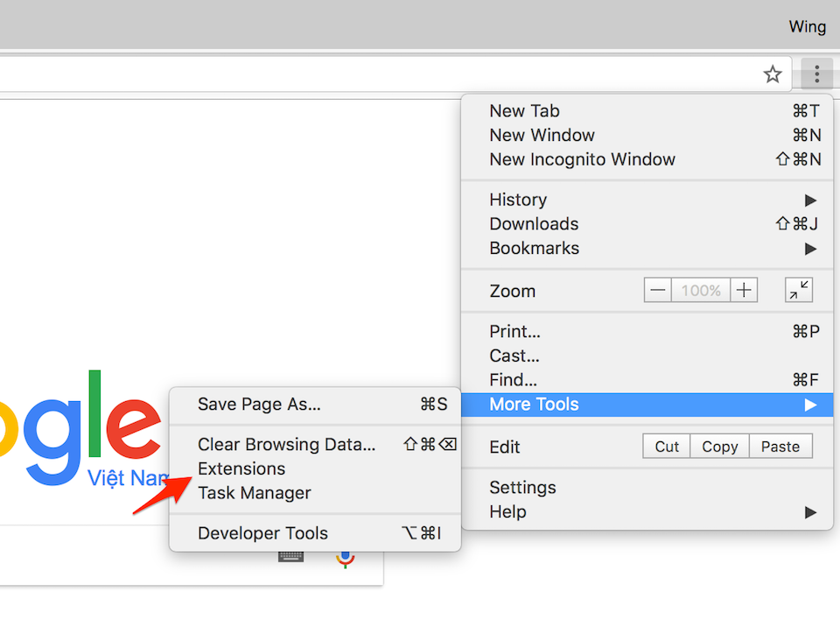
Task: Open Settings from the menu
Action: [647, 488]
